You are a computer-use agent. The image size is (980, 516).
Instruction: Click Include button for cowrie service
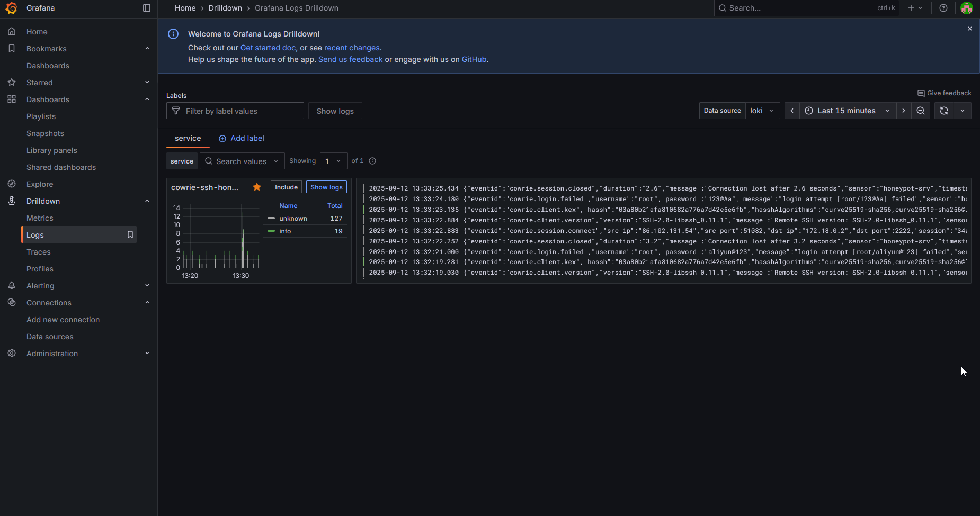[x=286, y=187]
